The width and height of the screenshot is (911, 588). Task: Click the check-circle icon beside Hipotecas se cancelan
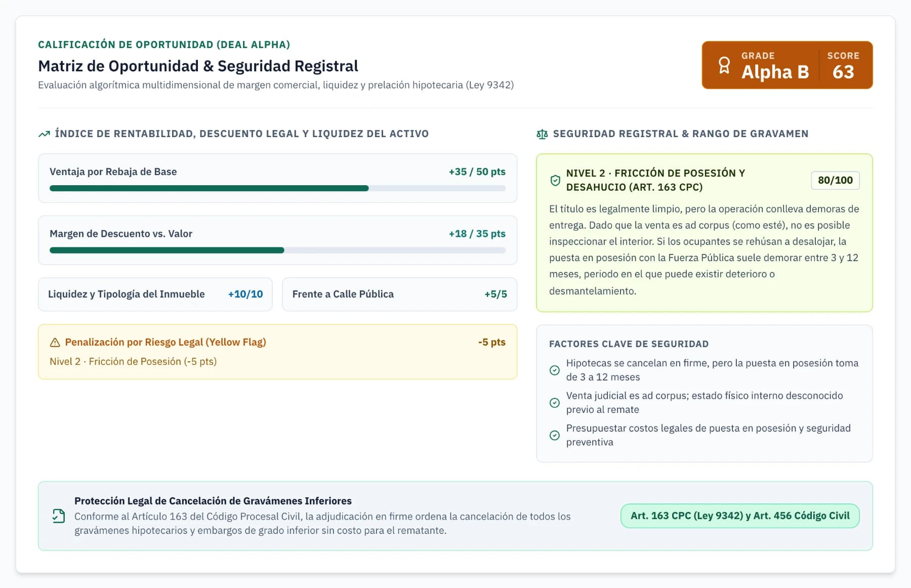coord(555,370)
